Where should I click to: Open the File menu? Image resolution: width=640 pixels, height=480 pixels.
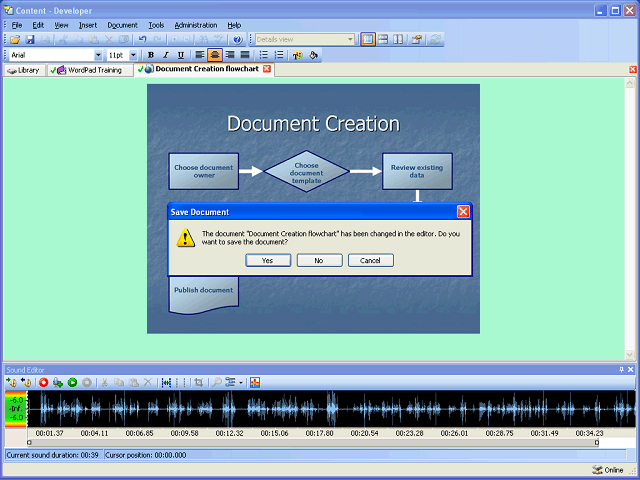click(x=17, y=25)
